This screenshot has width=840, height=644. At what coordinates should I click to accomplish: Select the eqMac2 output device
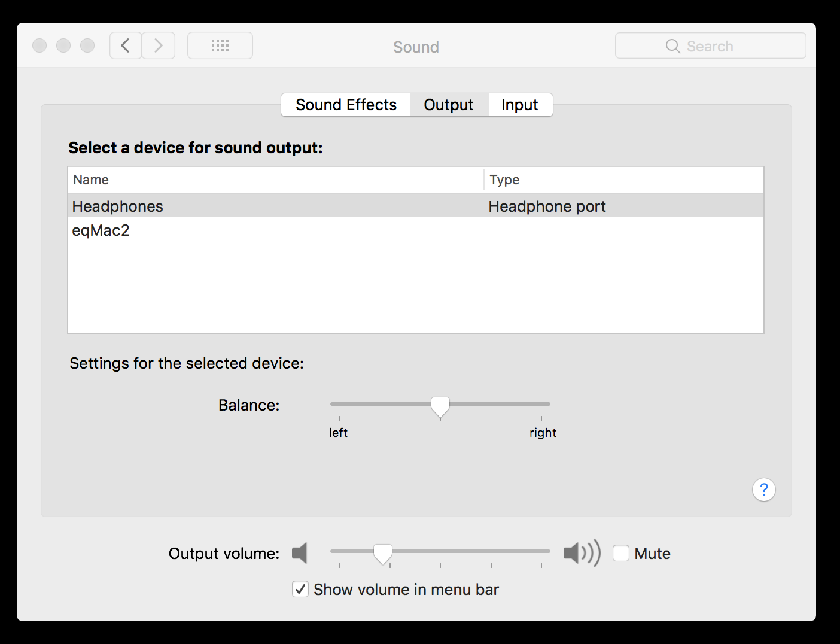[x=416, y=230]
